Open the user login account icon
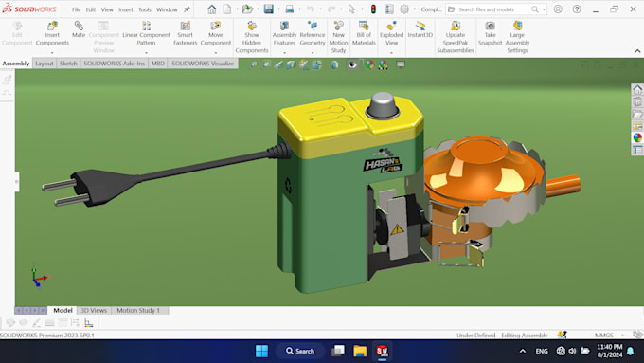This screenshot has height=363, width=644. 558,9
